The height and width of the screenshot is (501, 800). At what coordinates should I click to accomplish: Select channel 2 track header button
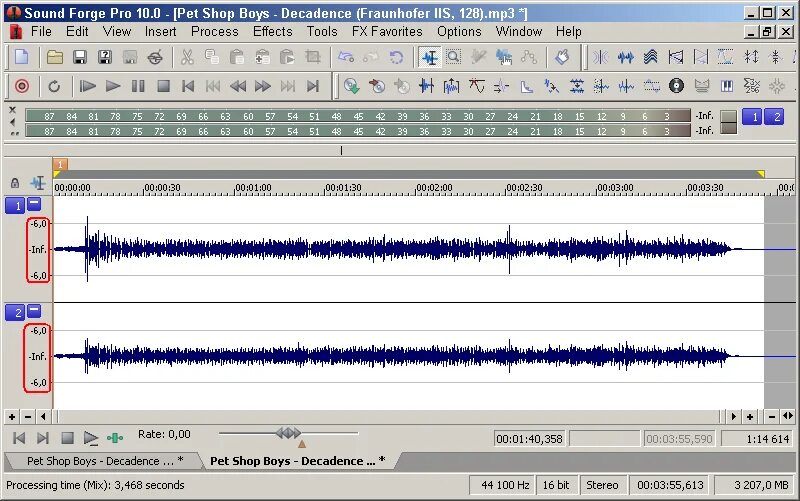(x=15, y=312)
